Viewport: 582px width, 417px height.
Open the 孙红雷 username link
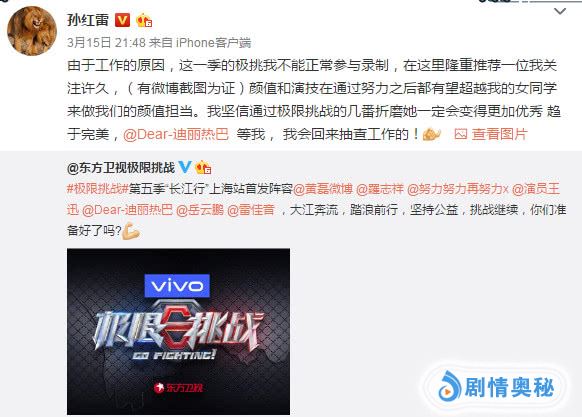click(x=88, y=20)
